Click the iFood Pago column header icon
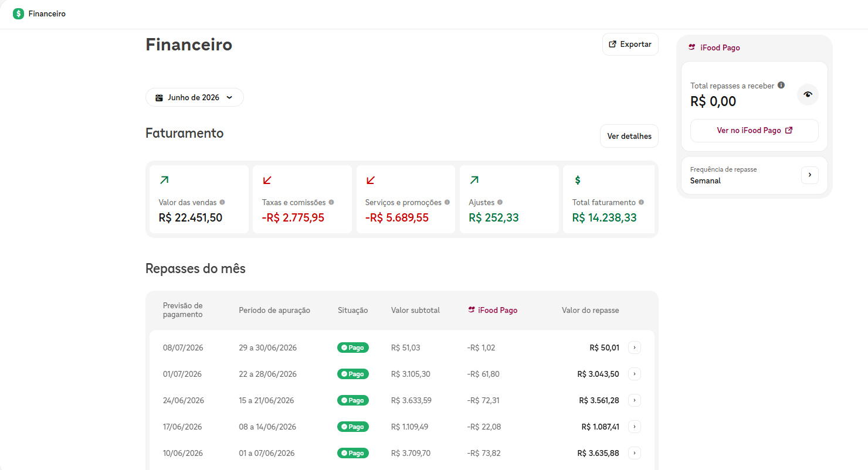Image resolution: width=868 pixels, height=470 pixels. [x=471, y=310]
